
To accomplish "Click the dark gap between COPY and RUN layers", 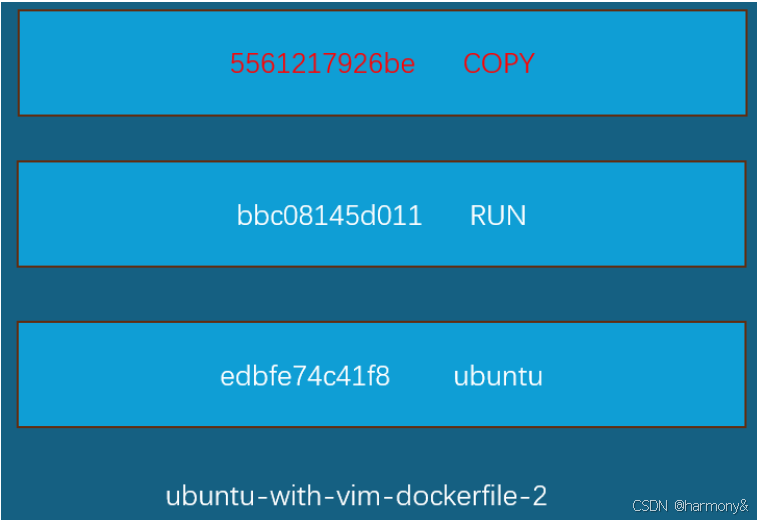I will (381, 139).
